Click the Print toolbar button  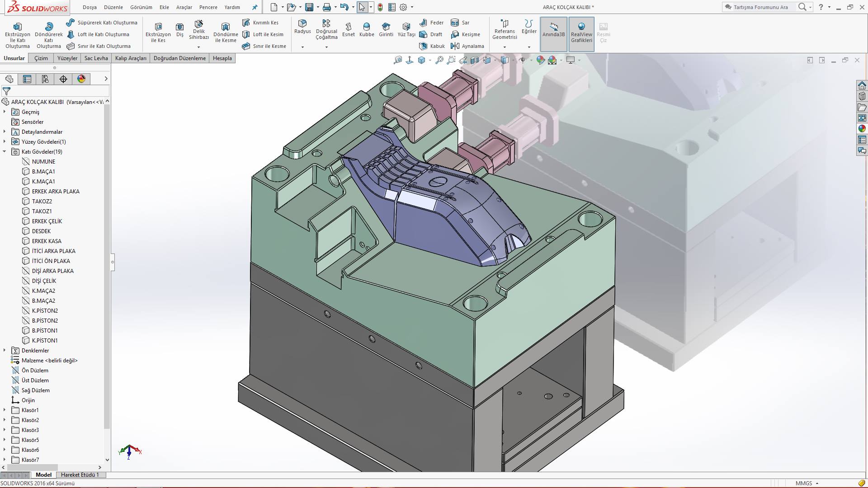click(327, 7)
